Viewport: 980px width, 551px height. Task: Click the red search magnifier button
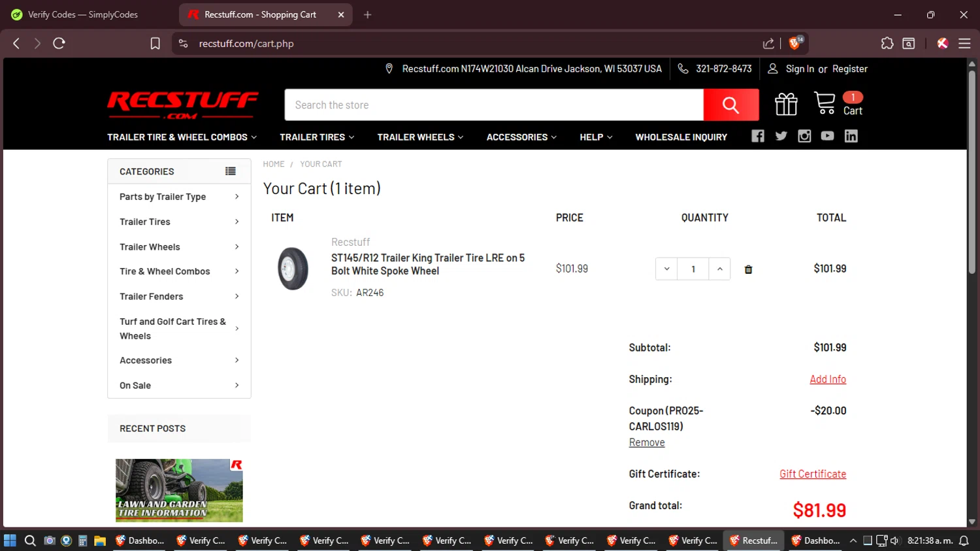730,105
